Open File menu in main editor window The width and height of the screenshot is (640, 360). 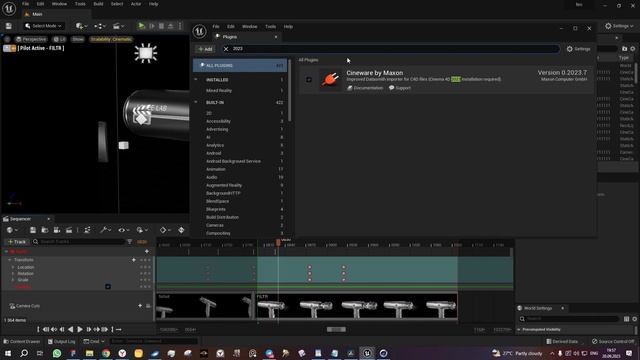[25, 4]
